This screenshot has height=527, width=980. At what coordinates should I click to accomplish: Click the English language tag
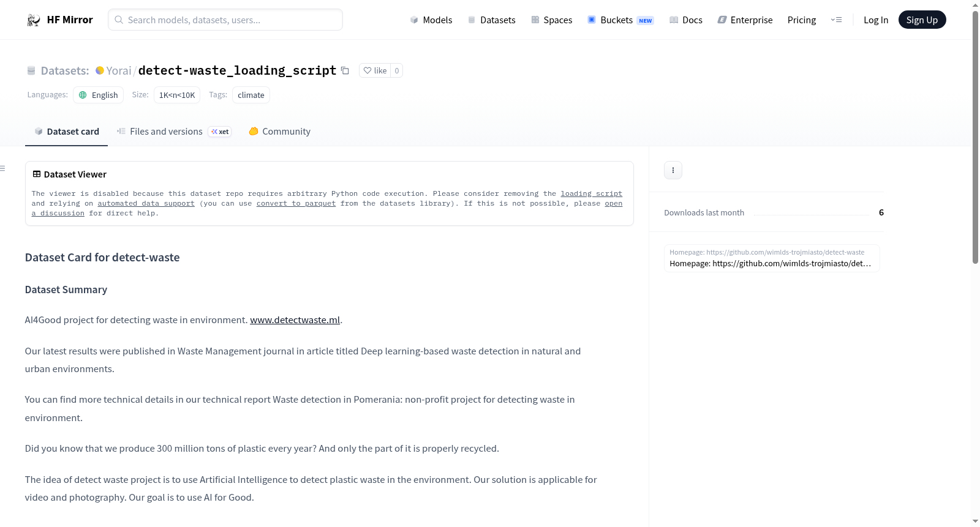pyautogui.click(x=99, y=95)
